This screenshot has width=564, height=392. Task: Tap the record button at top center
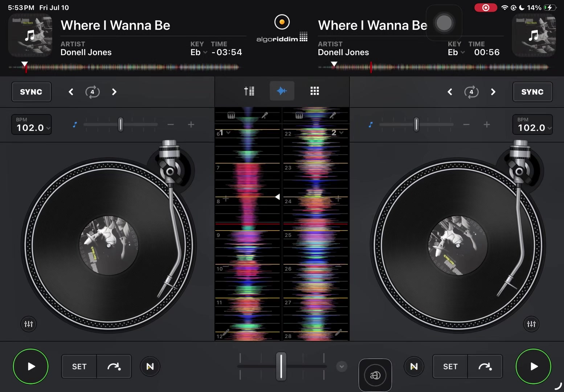(282, 22)
